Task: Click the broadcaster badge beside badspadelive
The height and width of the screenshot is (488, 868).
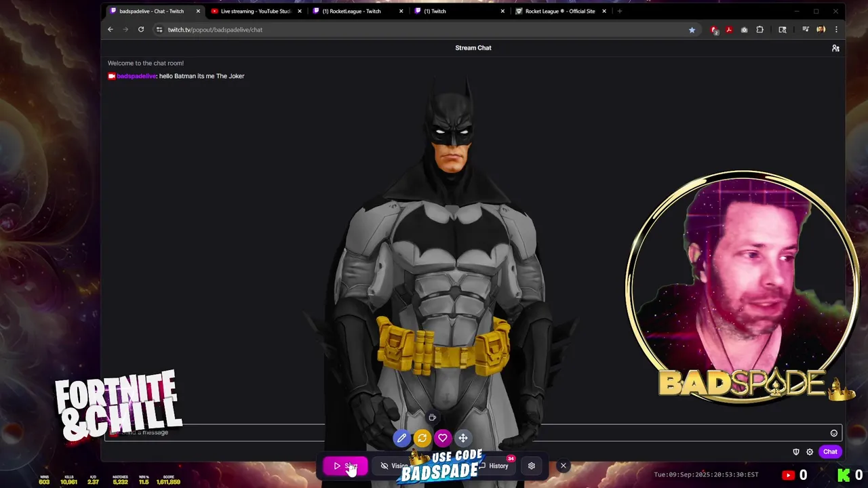Action: tap(111, 76)
